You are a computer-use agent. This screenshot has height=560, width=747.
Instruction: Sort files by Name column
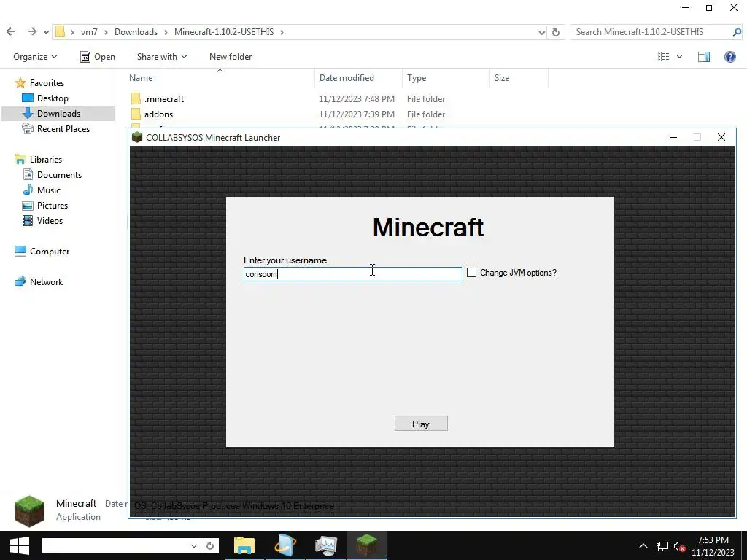pos(141,77)
